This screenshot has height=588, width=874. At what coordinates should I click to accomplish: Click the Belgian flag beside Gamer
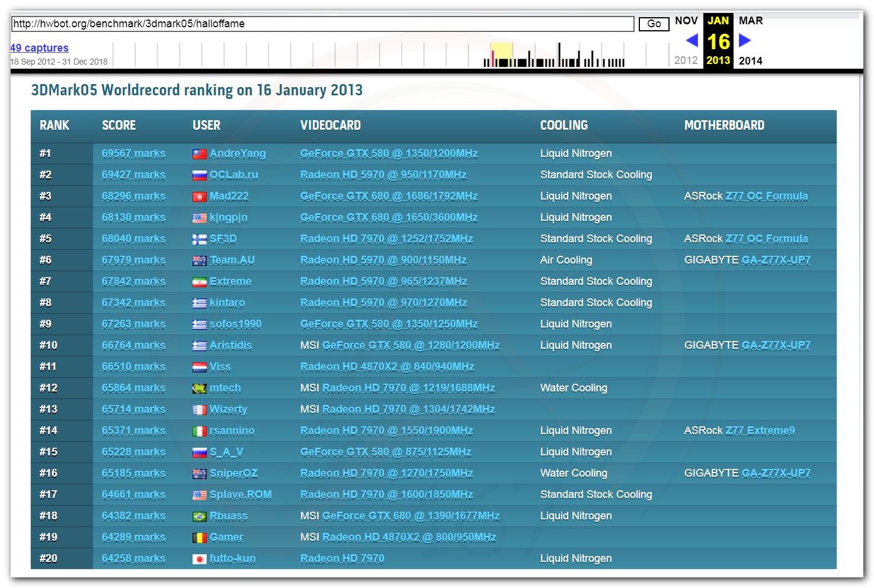click(x=200, y=538)
